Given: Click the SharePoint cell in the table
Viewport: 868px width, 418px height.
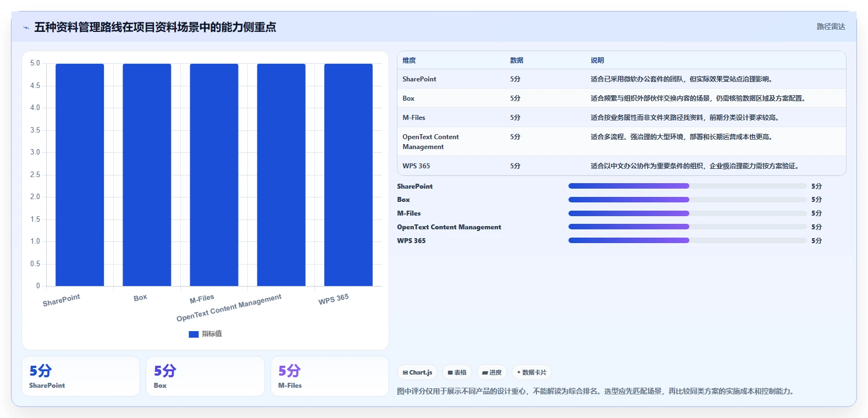Looking at the screenshot, I should tap(419, 79).
